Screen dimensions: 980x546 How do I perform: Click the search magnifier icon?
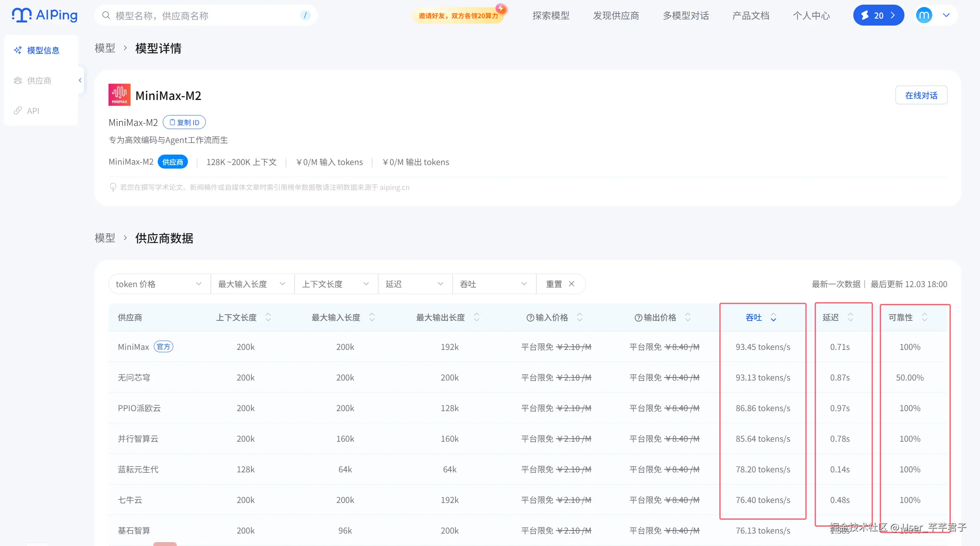(106, 16)
